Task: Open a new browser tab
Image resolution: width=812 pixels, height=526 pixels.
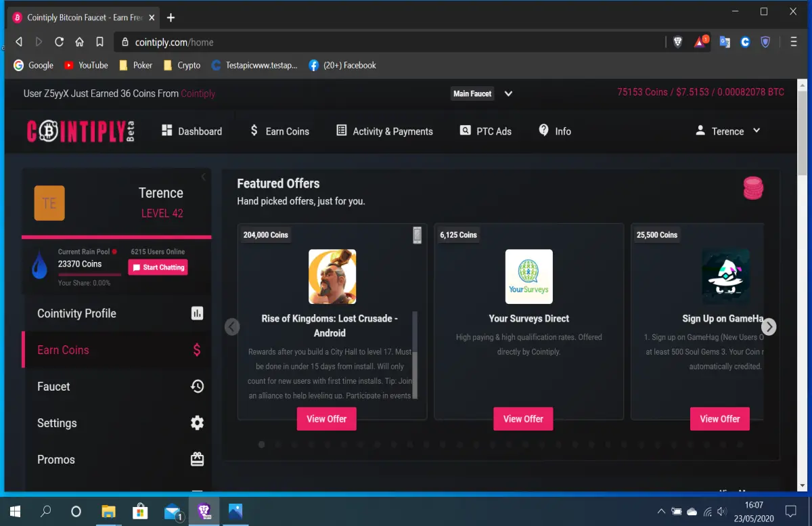Action: 171,18
